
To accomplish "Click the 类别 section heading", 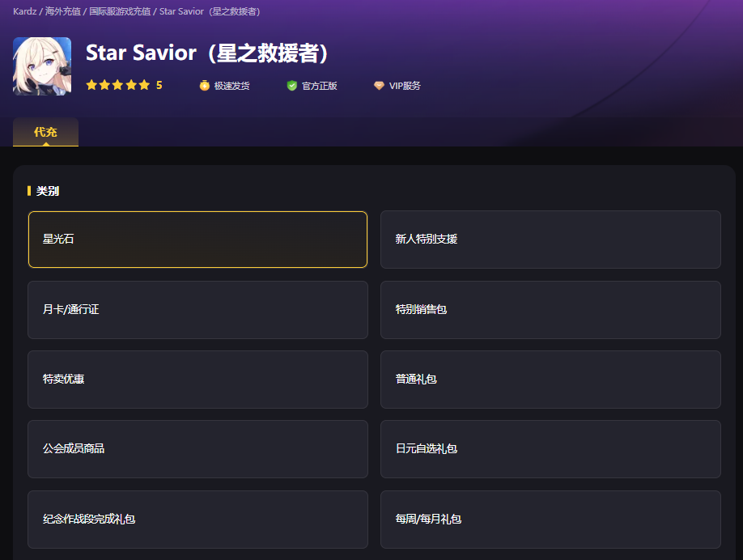I will coord(48,191).
